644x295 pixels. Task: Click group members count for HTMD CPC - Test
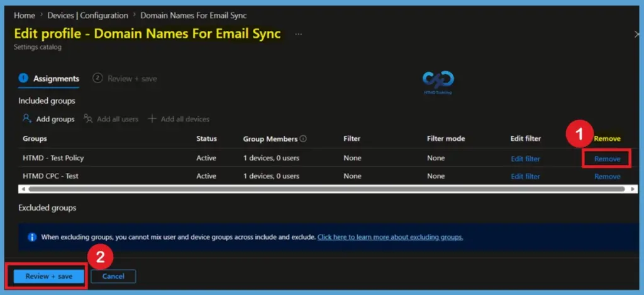271,176
